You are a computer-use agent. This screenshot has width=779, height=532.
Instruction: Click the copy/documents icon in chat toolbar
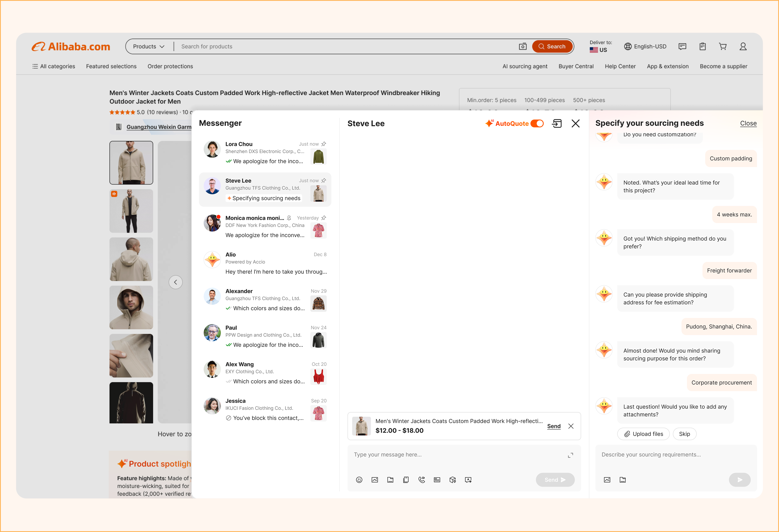[x=406, y=480]
